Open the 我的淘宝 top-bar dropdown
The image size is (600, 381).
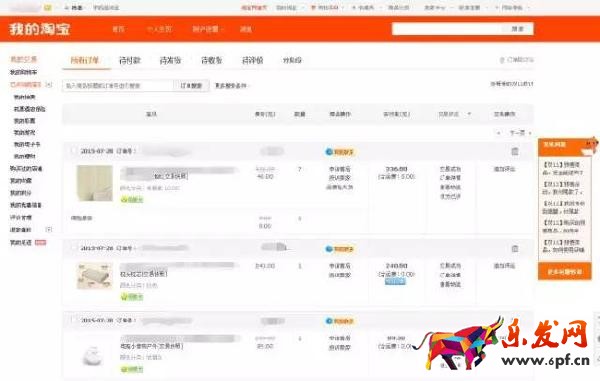[289, 7]
